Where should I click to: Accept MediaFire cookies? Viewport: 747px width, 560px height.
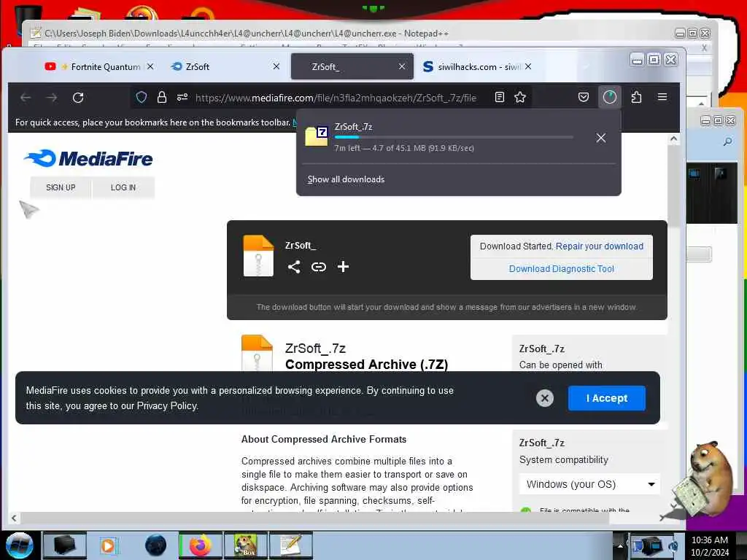click(606, 398)
